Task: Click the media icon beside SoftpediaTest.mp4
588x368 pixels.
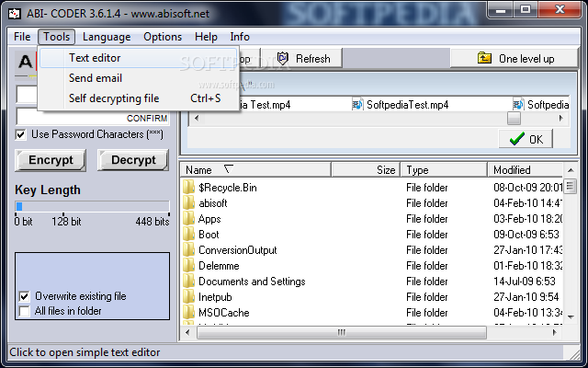Action: (x=357, y=104)
